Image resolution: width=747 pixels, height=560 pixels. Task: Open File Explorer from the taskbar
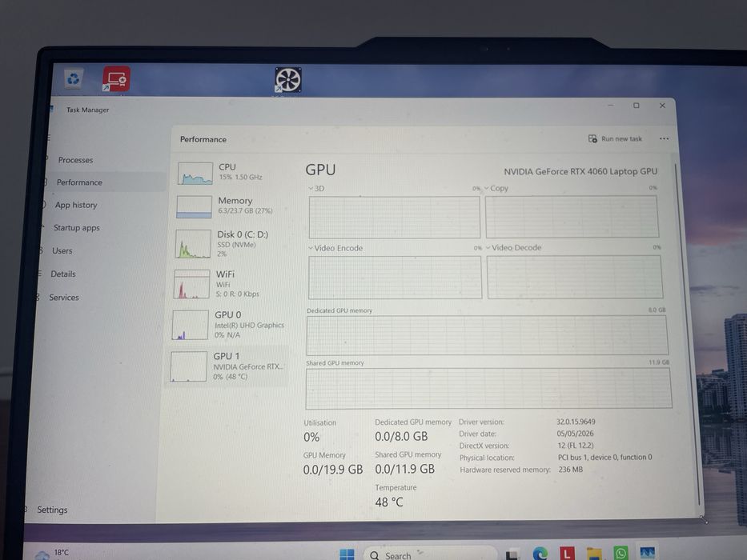click(594, 554)
